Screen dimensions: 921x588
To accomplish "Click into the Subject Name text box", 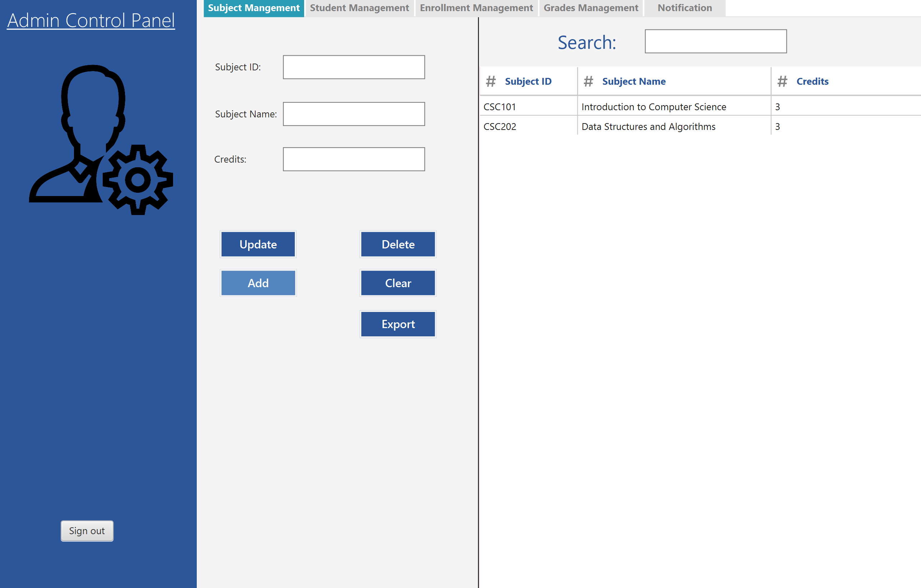I will [x=354, y=114].
